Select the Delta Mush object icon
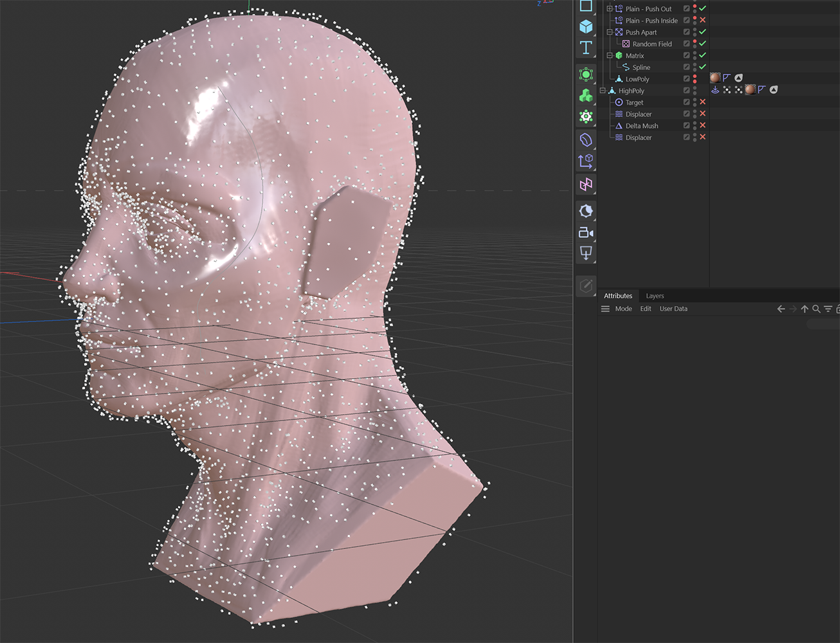The height and width of the screenshot is (643, 840). click(x=619, y=126)
